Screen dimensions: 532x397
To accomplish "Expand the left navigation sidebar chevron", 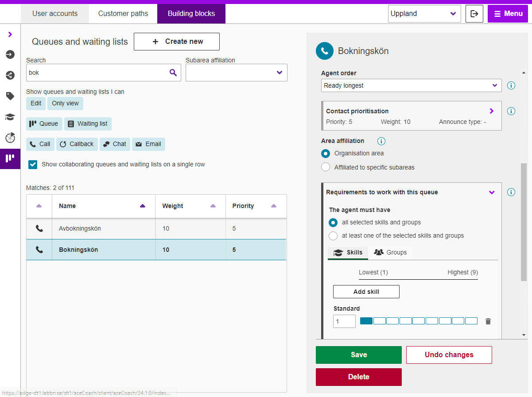I will click(x=10, y=34).
